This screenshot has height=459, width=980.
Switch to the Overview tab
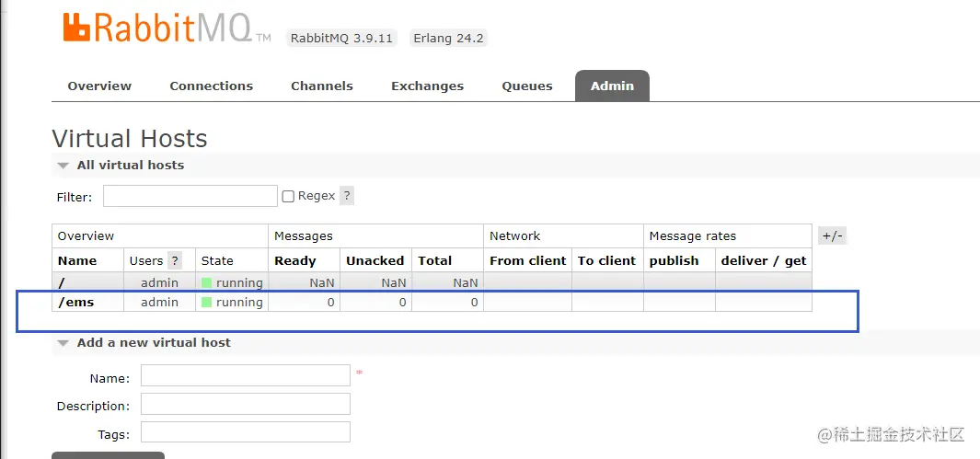click(99, 86)
